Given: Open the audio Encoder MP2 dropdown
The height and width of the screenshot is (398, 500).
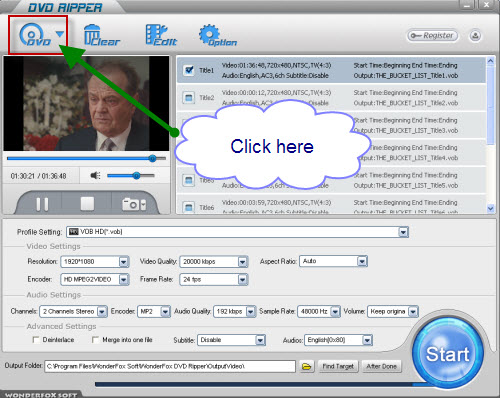Looking at the screenshot, I should pyautogui.click(x=154, y=311).
